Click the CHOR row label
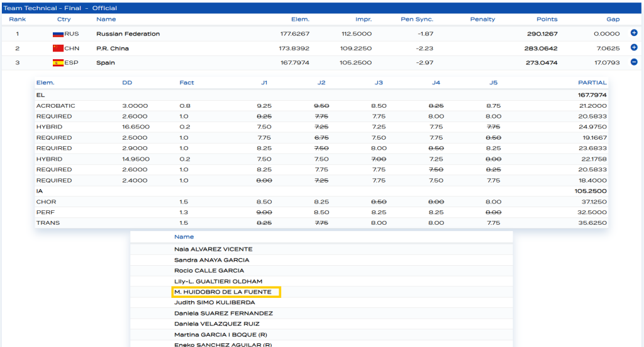Image resolution: width=644 pixels, height=347 pixels. [46, 202]
